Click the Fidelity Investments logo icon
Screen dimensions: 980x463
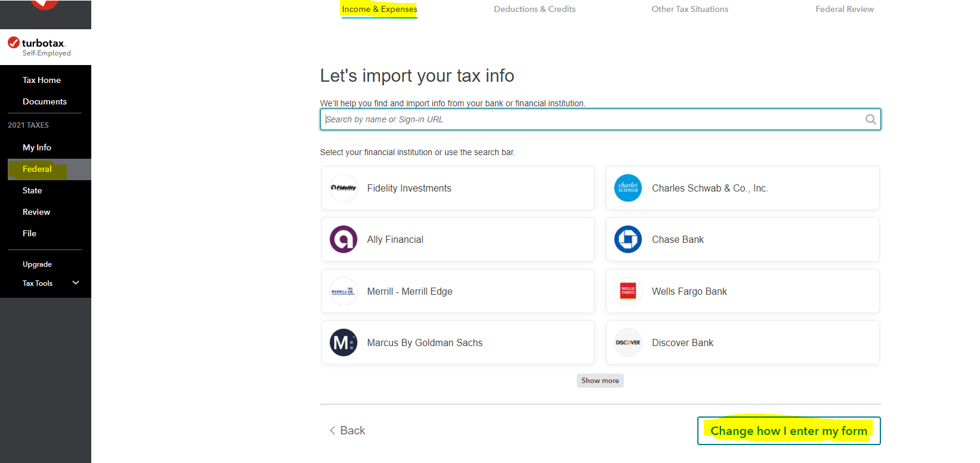click(344, 188)
